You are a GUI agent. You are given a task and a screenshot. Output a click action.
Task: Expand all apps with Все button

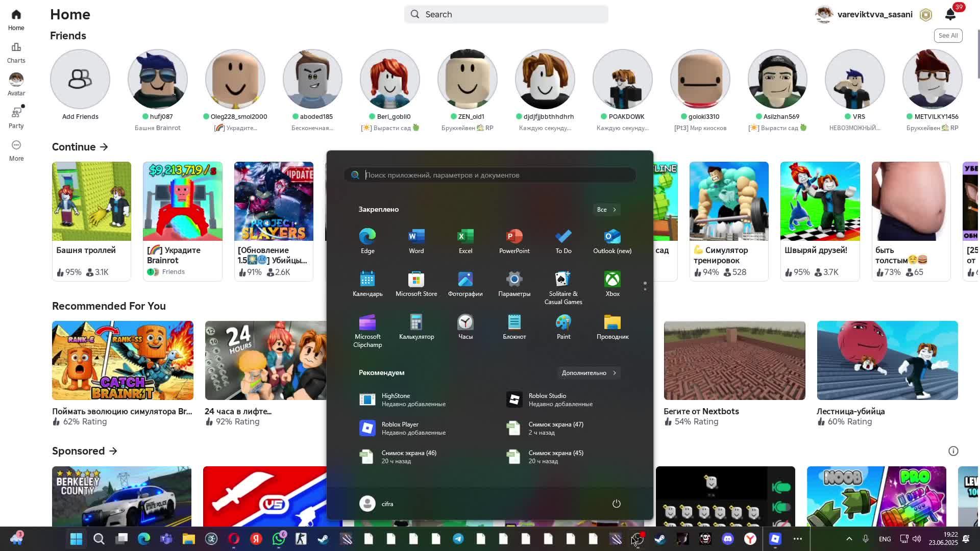tap(606, 210)
